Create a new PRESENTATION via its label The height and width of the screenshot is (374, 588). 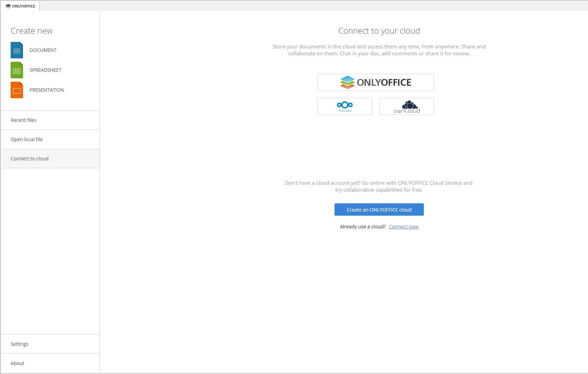pos(47,90)
